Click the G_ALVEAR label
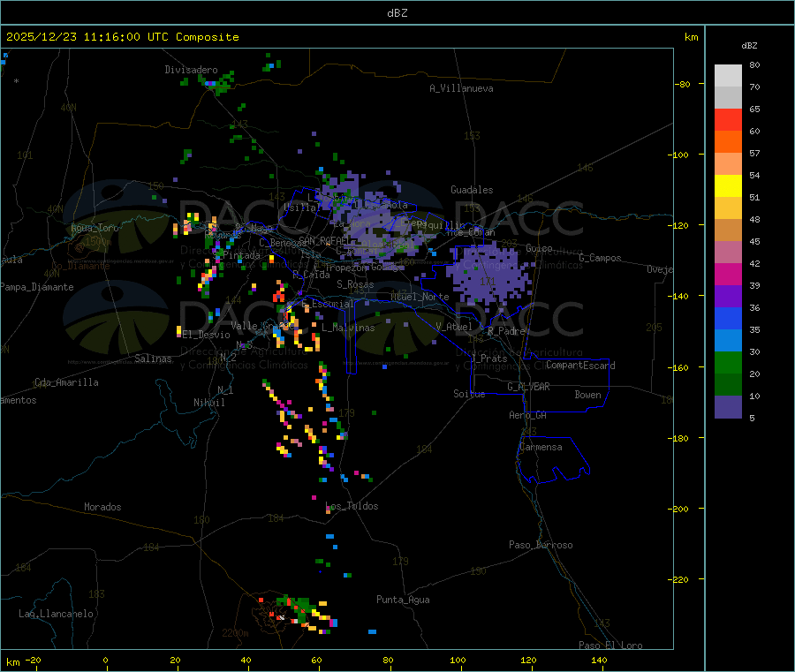The width and height of the screenshot is (795, 672). click(528, 387)
